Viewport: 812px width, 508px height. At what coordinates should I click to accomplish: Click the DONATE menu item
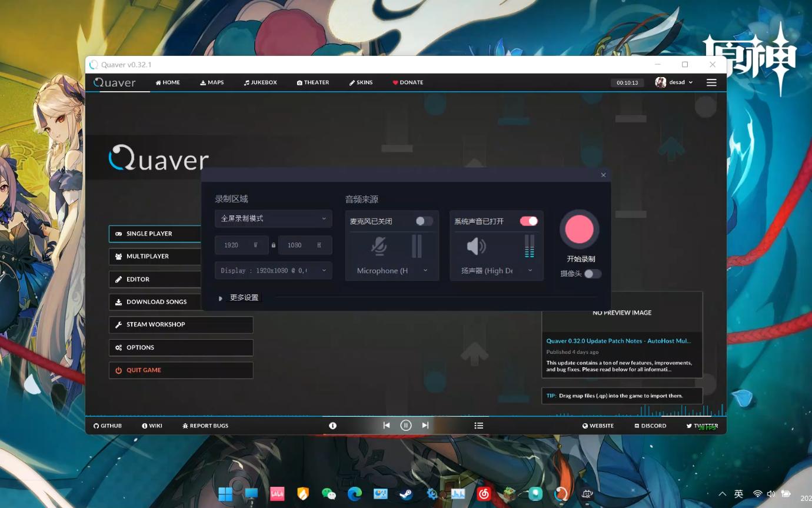(x=408, y=82)
